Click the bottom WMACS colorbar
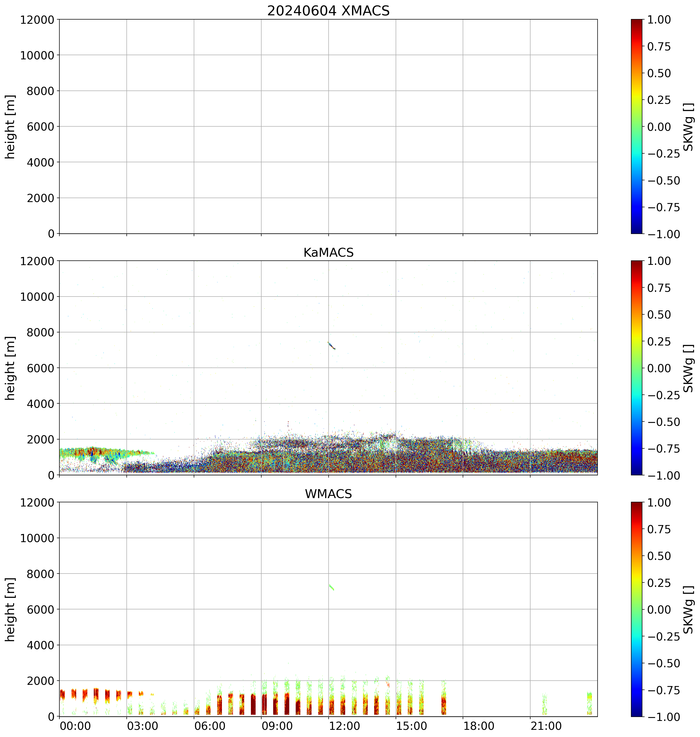 [x=637, y=609]
